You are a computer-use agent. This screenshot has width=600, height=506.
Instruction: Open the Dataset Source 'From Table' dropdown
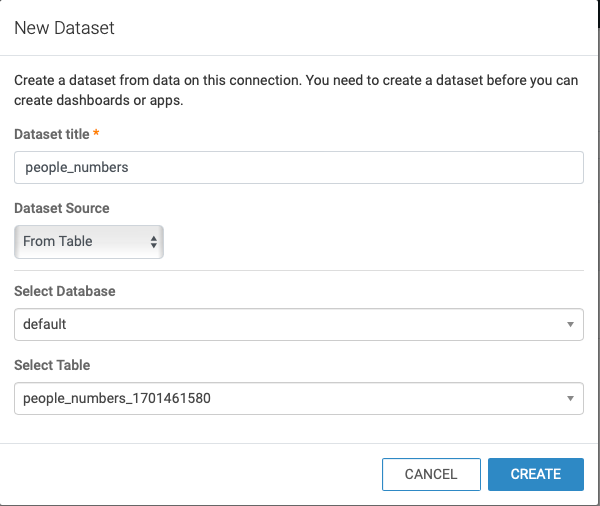[89, 242]
